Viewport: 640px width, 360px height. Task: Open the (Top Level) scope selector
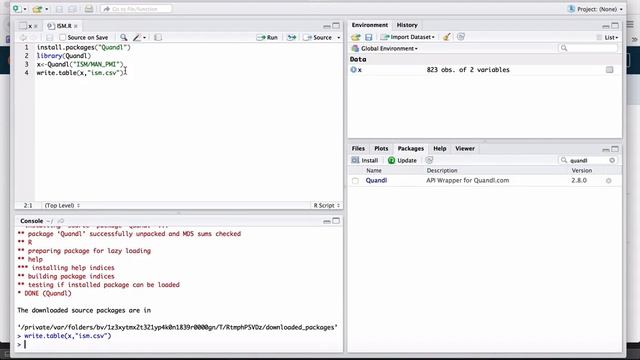click(62, 205)
